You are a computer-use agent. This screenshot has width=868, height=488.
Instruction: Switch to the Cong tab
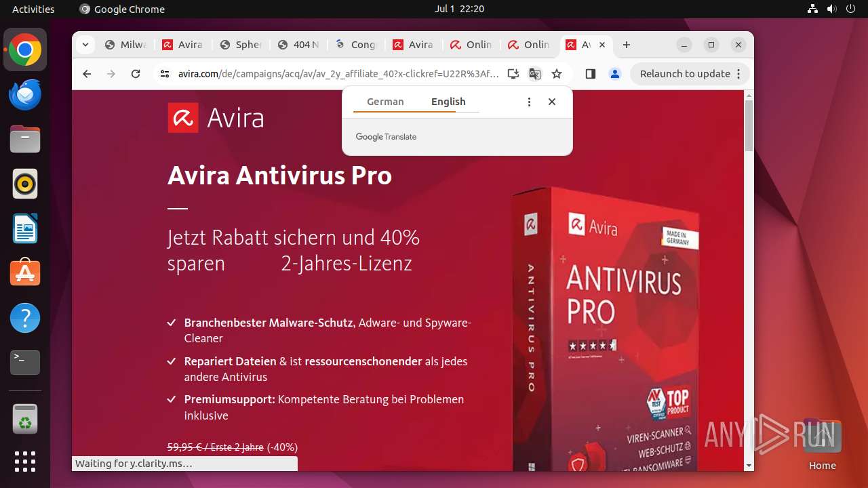[357, 45]
